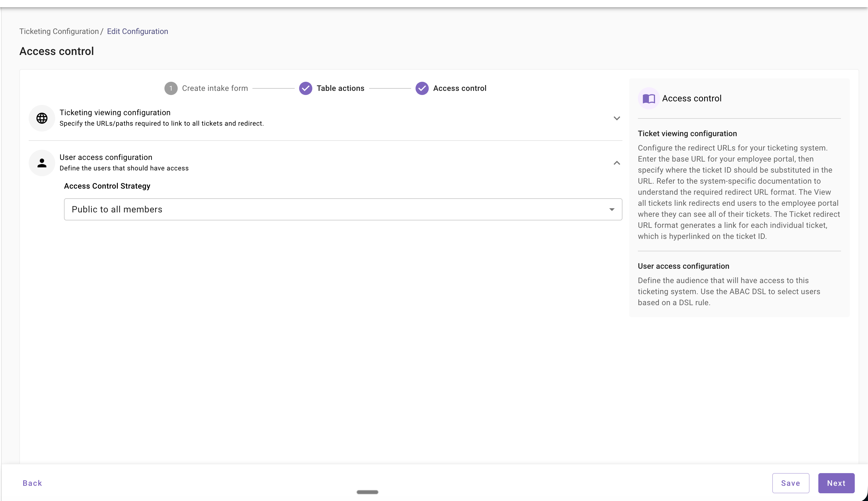Go to Create intake form step

[x=215, y=88]
